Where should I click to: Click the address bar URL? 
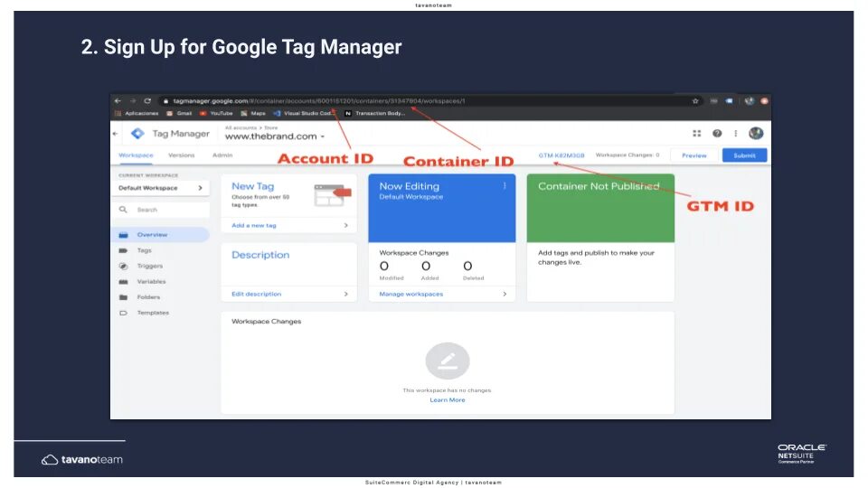point(319,100)
